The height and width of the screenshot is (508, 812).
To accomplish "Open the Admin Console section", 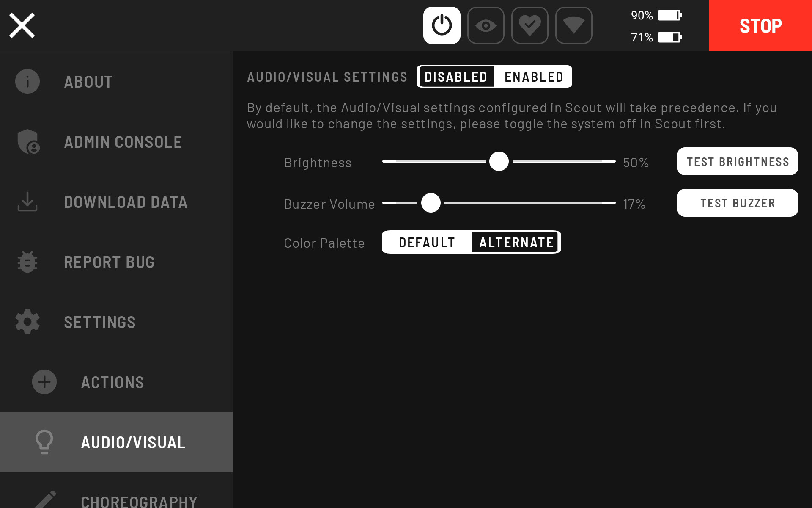I will coord(123,142).
